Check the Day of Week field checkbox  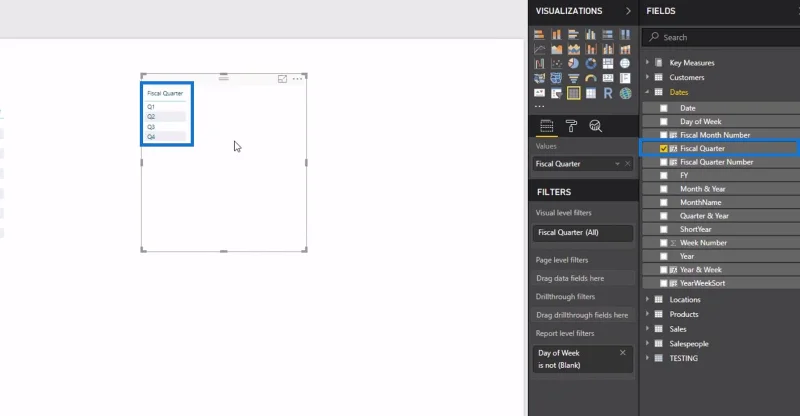(x=663, y=121)
